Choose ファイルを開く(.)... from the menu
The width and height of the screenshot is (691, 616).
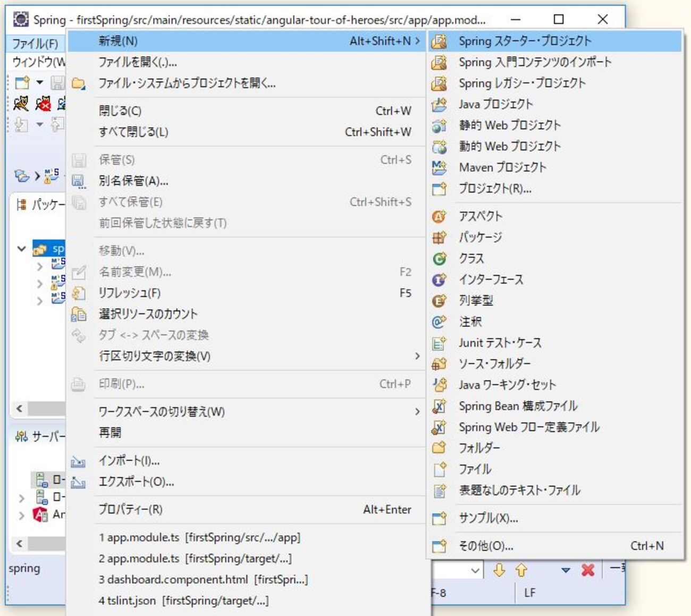point(246,62)
